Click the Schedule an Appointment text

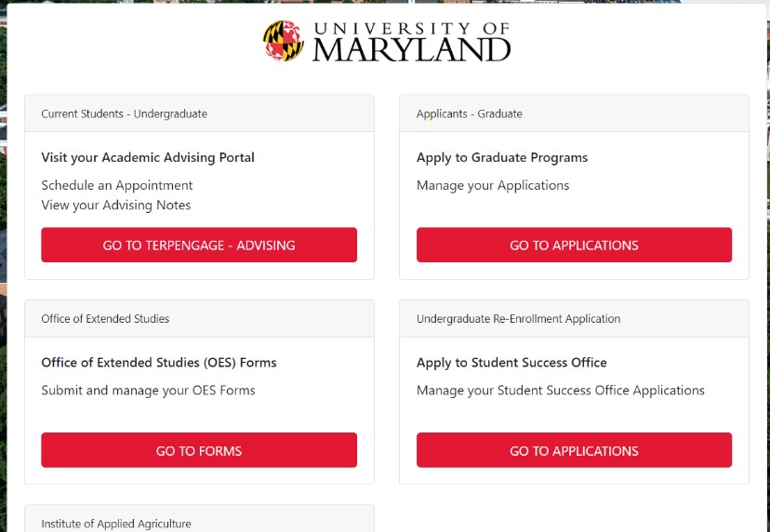click(117, 186)
